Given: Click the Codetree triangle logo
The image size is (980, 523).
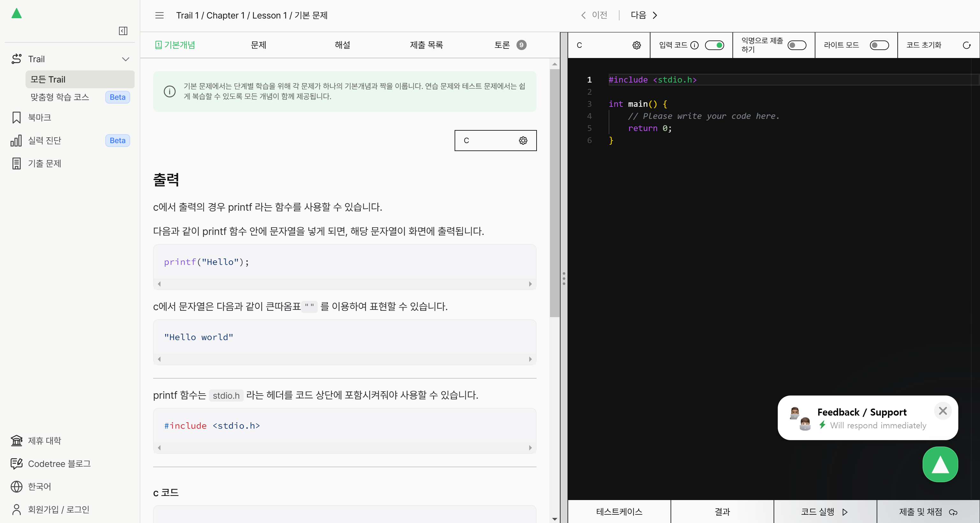Looking at the screenshot, I should click(16, 14).
